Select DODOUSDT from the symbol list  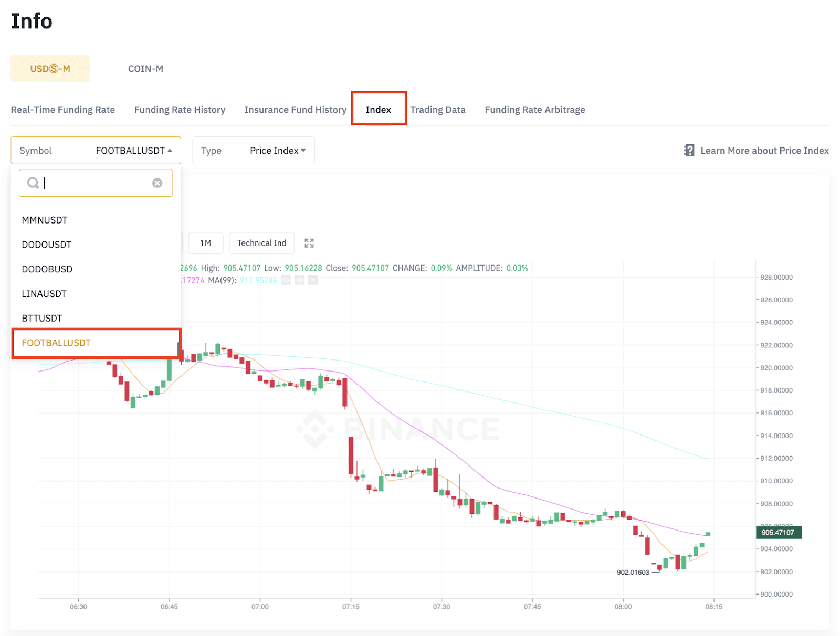(x=47, y=245)
